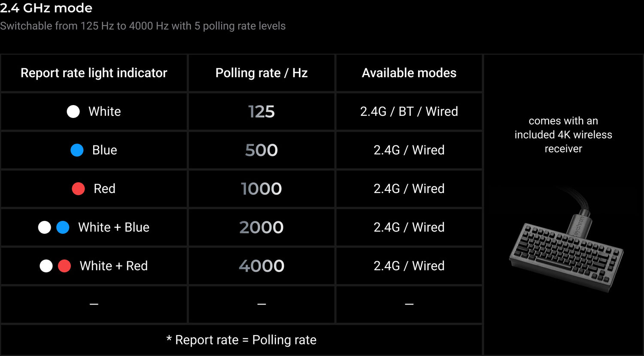
Task: Select the 4000 polling rate cell
Action: [261, 266]
